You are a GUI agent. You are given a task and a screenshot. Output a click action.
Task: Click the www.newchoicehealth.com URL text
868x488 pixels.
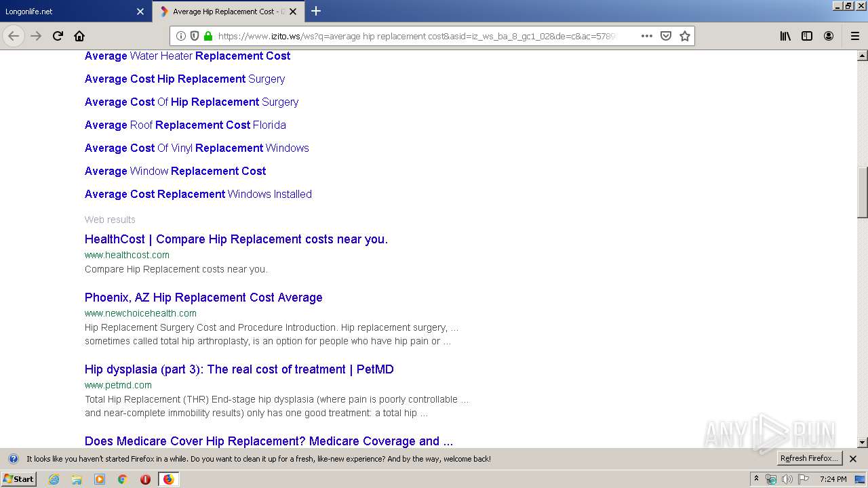[x=140, y=313]
